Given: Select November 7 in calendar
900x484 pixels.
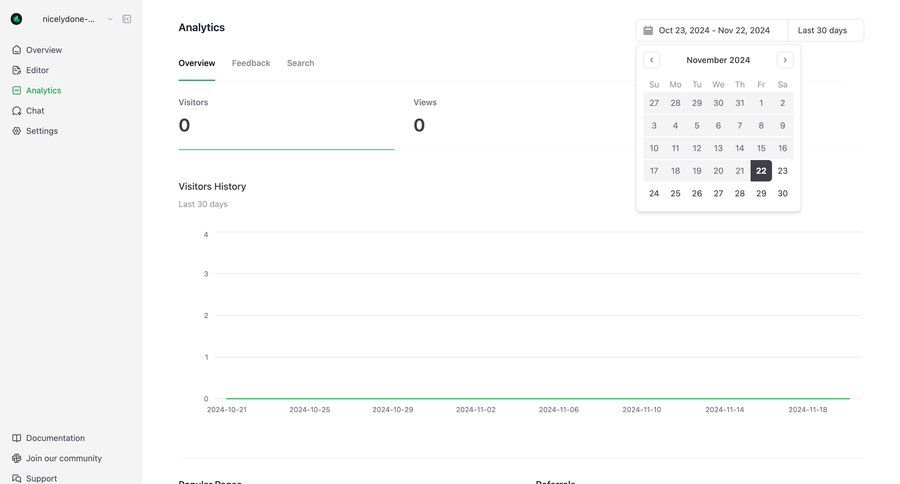Looking at the screenshot, I should click(740, 126).
